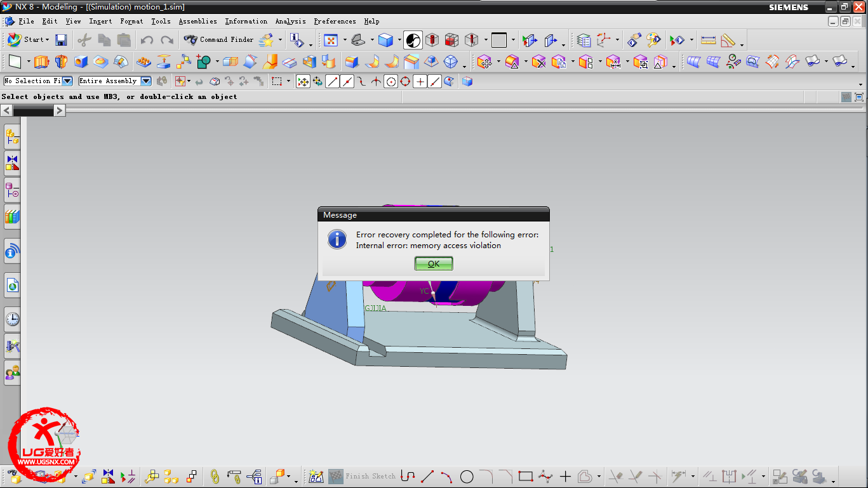Viewport: 868px width, 488px height.
Task: Toggle the snap to Quadrant Point option
Action: [405, 81]
